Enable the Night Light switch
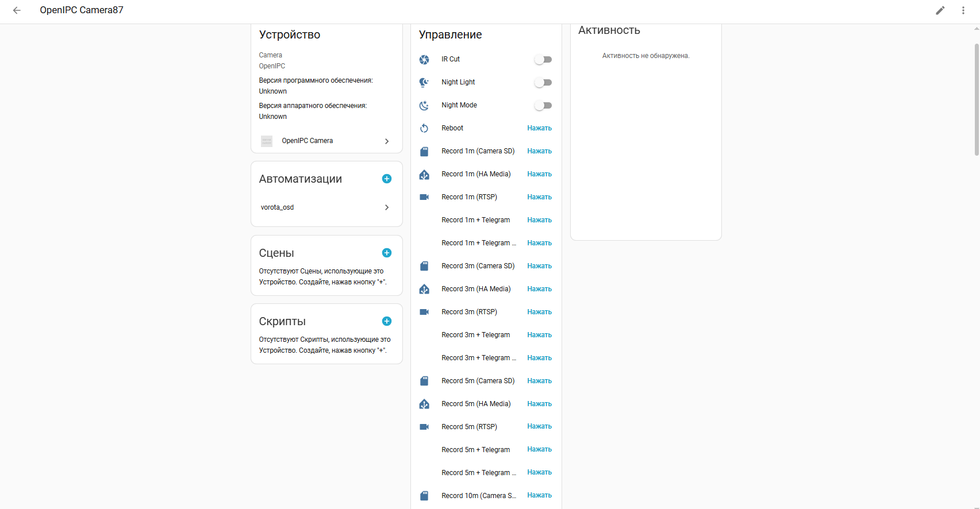Image resolution: width=980 pixels, height=509 pixels. 543,83
